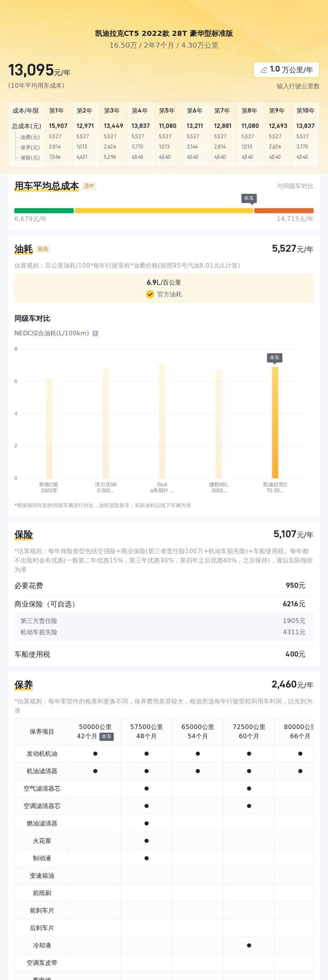The height and width of the screenshot is (980, 328).
Task: Tap the 本车 tag above the chart bar
Action: point(275,358)
